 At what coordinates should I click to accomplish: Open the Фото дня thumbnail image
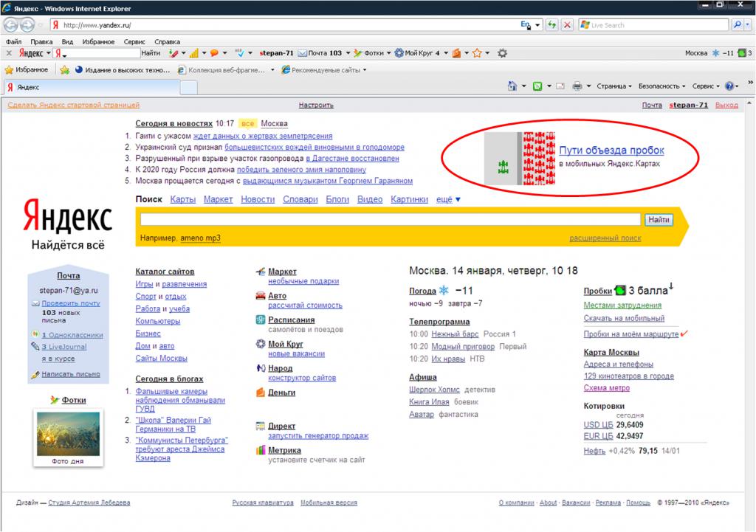click(x=67, y=433)
